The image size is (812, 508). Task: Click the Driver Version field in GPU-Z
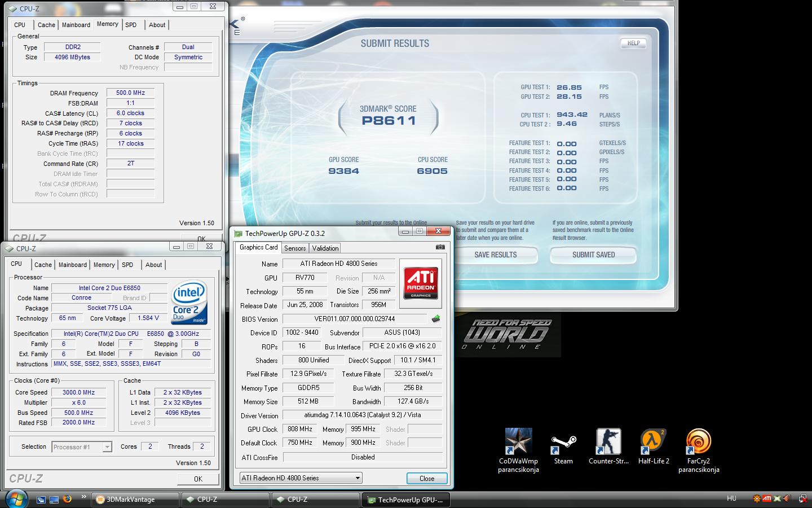coord(363,415)
